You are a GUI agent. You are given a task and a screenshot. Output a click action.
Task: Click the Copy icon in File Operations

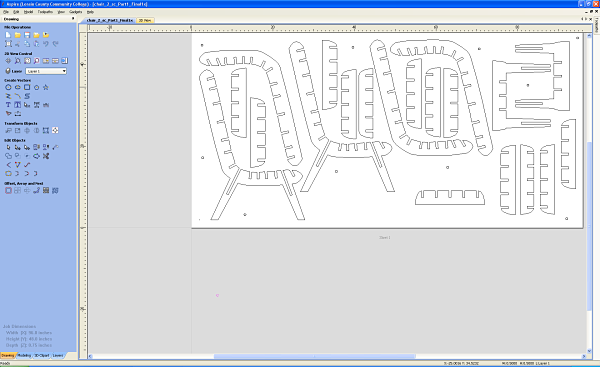click(27, 44)
